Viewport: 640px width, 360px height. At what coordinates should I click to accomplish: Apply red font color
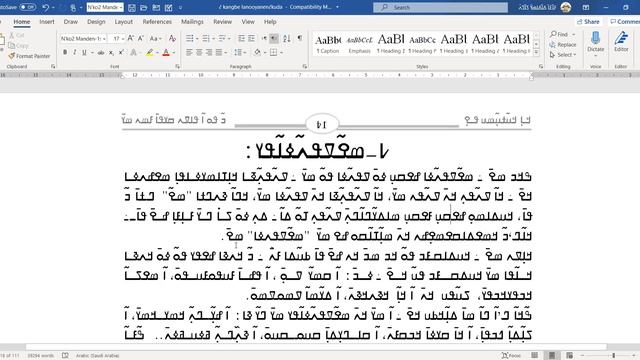coord(166,52)
